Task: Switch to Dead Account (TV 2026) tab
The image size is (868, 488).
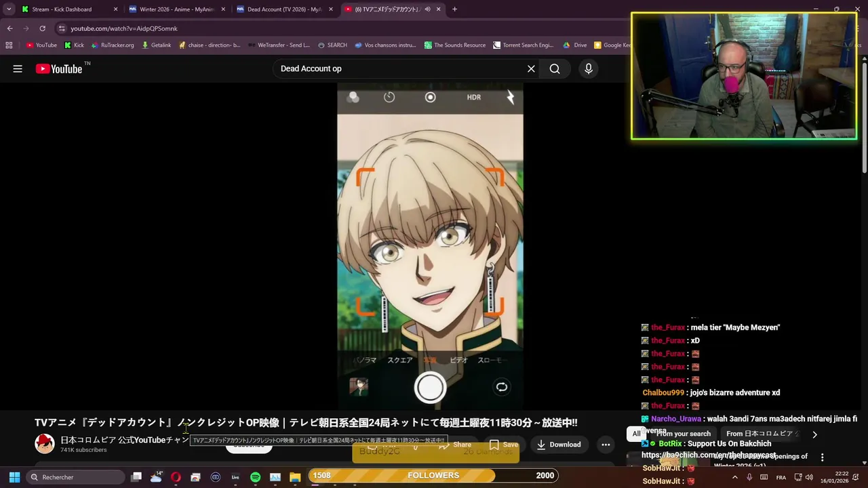Action: coord(283,9)
